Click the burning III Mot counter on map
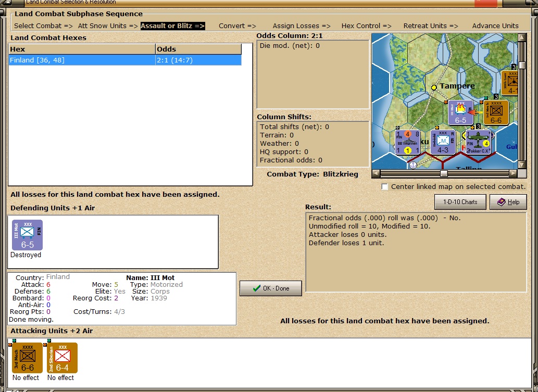 461,113
